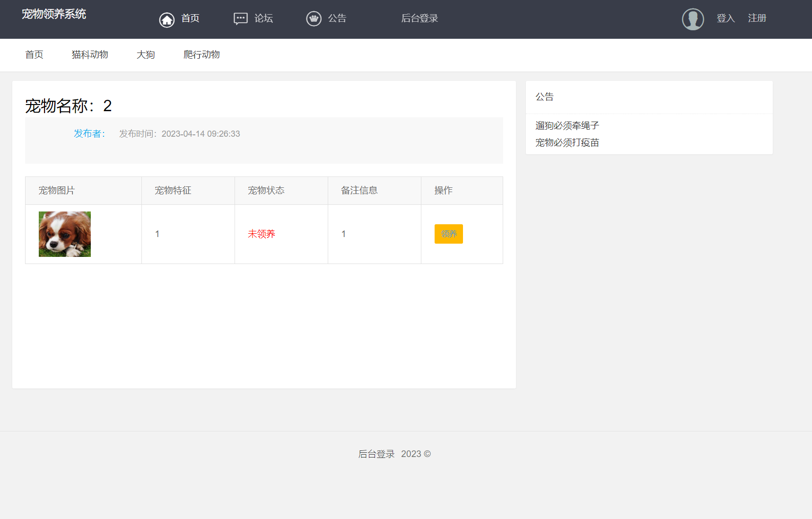
Task: Go to 后台登录 in top navbar
Action: [x=419, y=18]
